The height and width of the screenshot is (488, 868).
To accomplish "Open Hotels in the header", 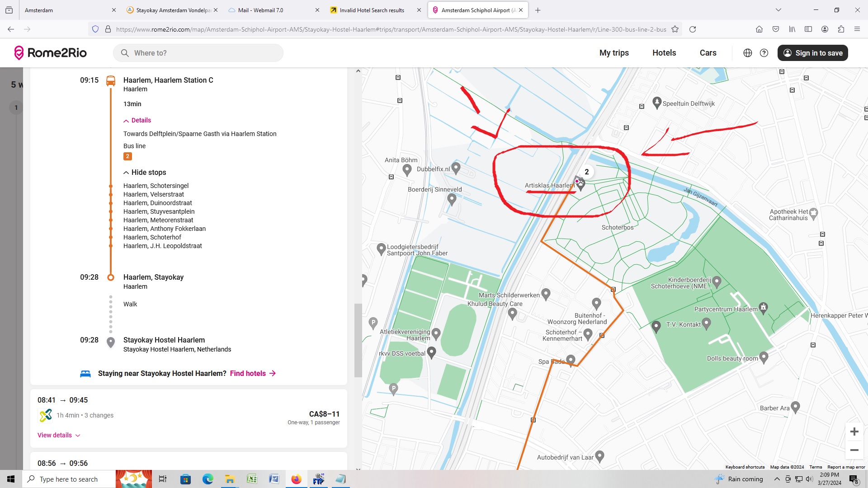I will click(664, 53).
